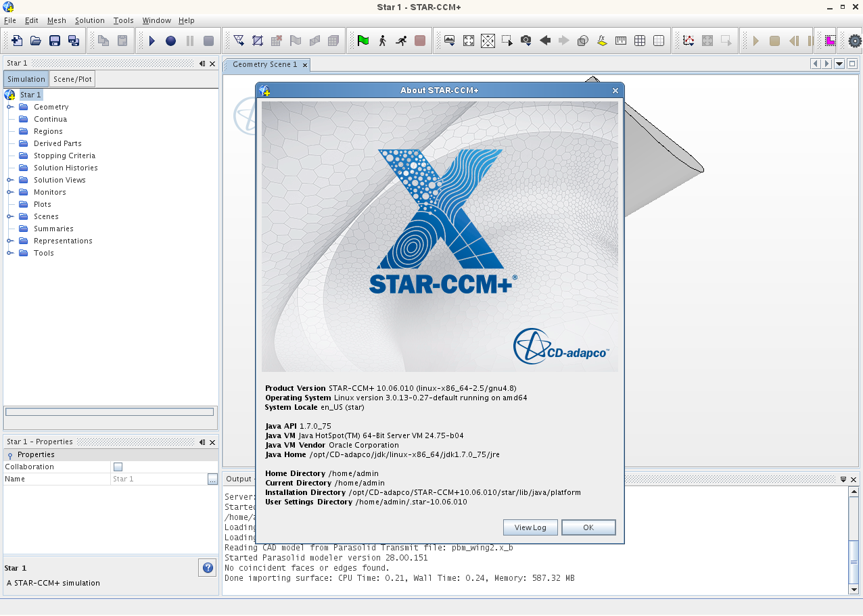The width and height of the screenshot is (863, 616).
Task: Open the File menu
Action: [10, 20]
